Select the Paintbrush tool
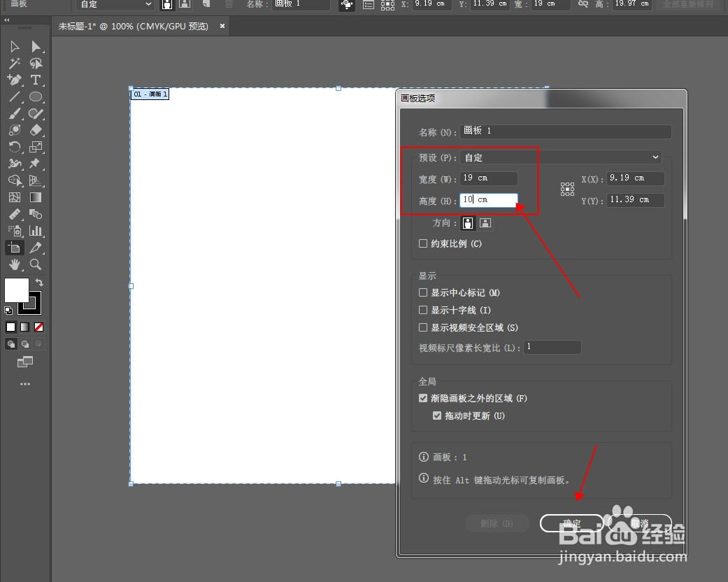728x582 pixels. pos(14,113)
